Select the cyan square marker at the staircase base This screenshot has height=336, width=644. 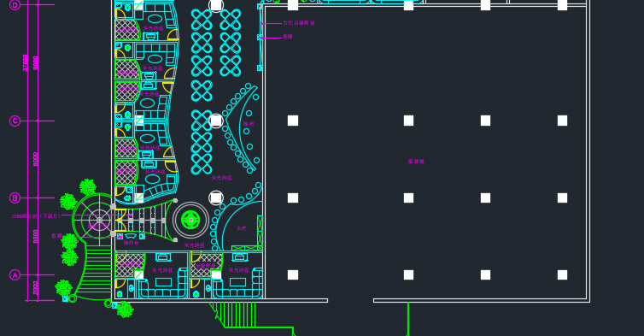[65, 298]
